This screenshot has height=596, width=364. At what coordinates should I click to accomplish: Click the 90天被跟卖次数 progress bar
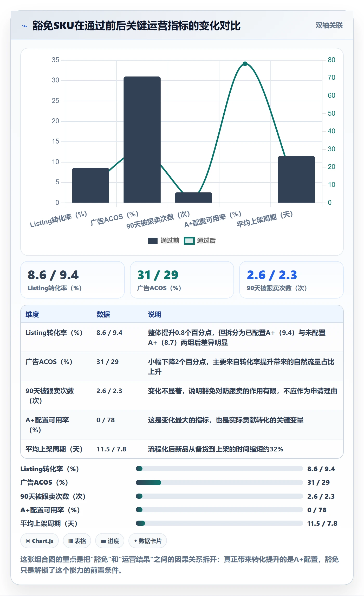[x=219, y=496]
